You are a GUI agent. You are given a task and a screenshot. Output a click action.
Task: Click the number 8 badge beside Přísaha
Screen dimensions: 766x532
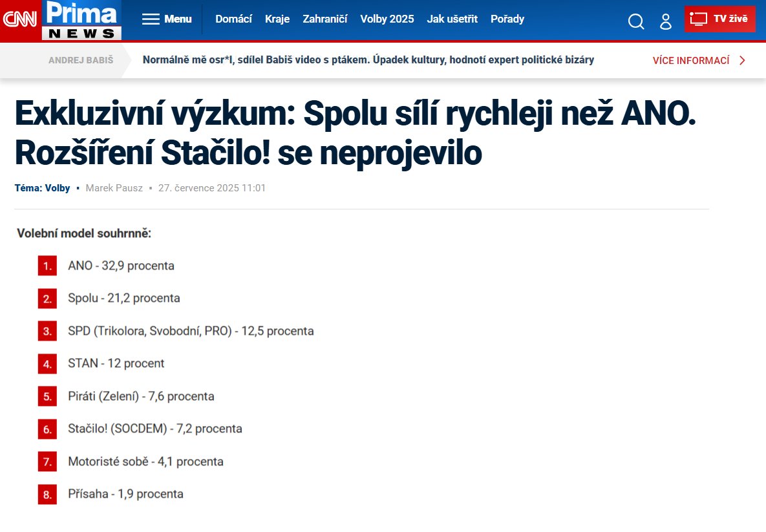pyautogui.click(x=47, y=494)
